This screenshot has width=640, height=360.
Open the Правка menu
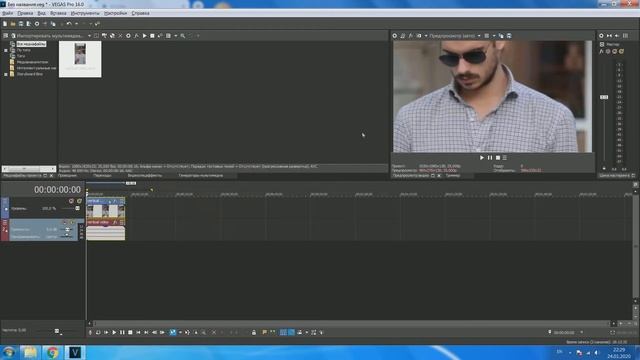click(x=25, y=13)
